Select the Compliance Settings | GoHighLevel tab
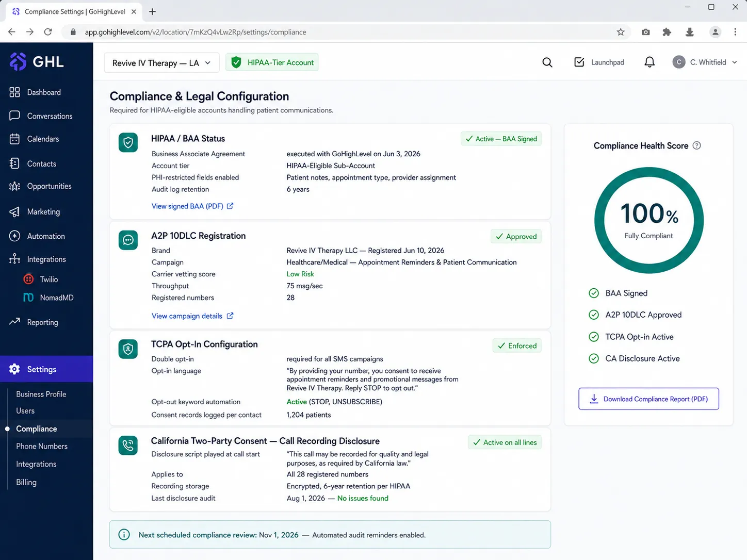Screen dimensions: 747x560 pyautogui.click(x=74, y=11)
